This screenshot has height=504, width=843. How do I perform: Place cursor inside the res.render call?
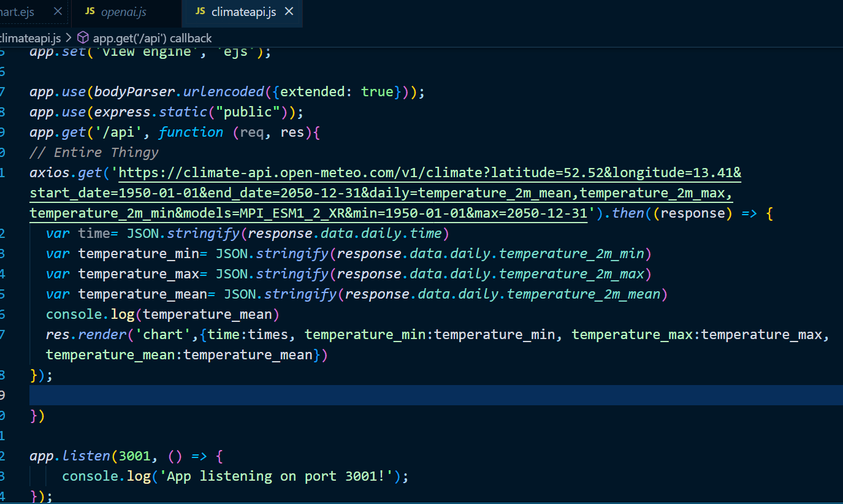184,334
